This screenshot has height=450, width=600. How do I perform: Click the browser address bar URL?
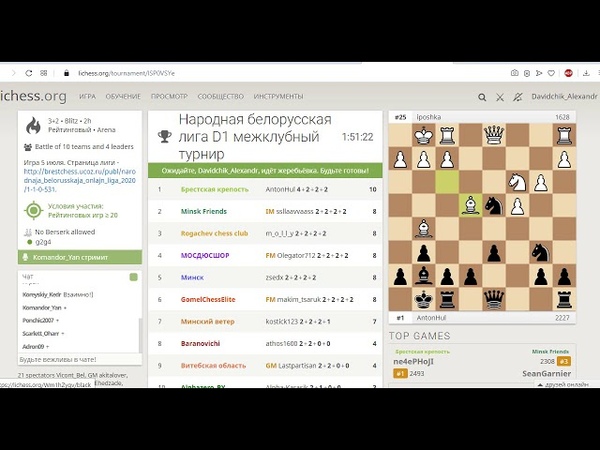coord(126,73)
